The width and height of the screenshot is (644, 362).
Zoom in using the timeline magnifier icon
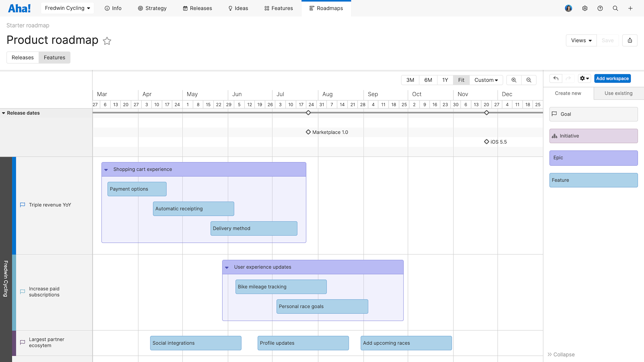click(x=514, y=80)
